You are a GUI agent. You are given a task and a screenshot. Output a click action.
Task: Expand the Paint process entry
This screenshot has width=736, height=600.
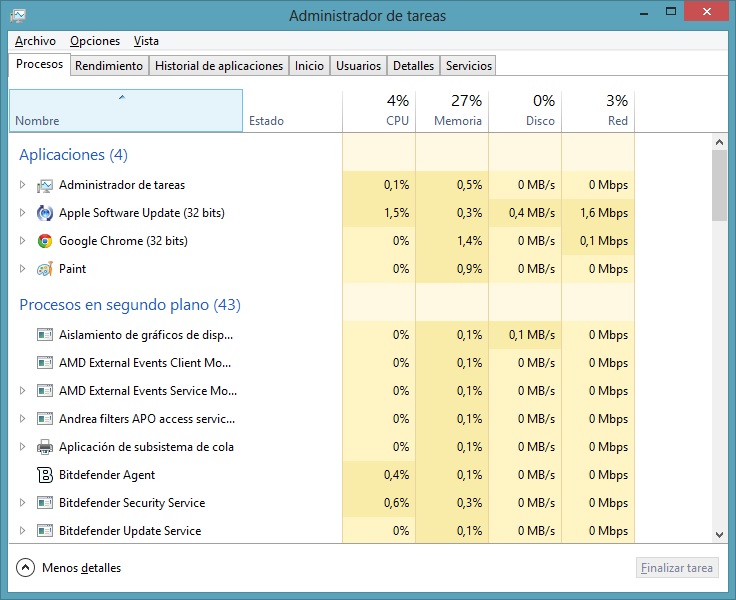[23, 269]
